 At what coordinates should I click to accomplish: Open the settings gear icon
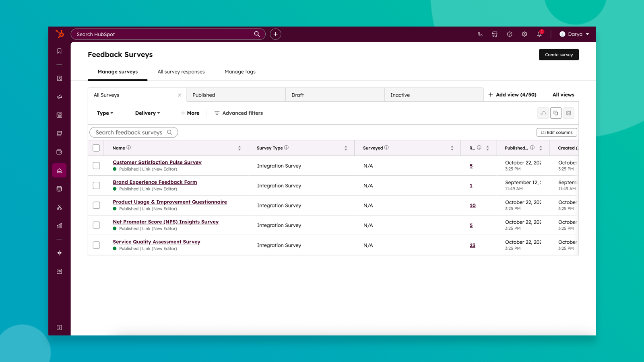pos(524,34)
